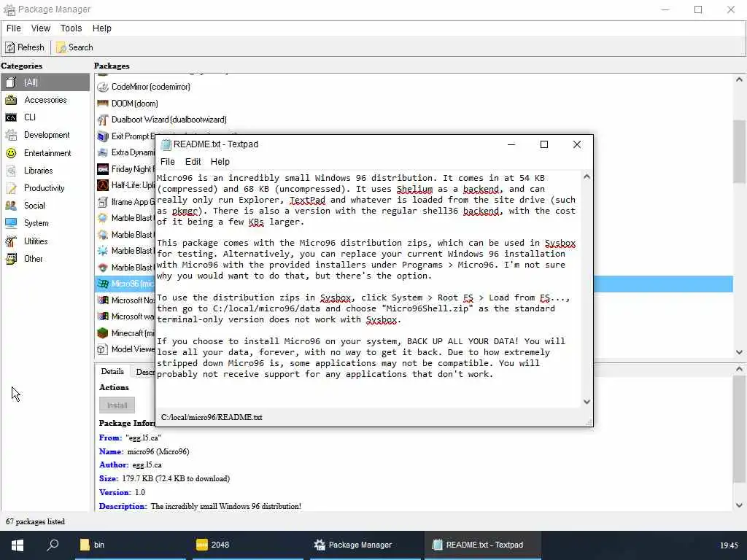Select the Exit Prompt package icon
The width and height of the screenshot is (747, 560).
102,136
